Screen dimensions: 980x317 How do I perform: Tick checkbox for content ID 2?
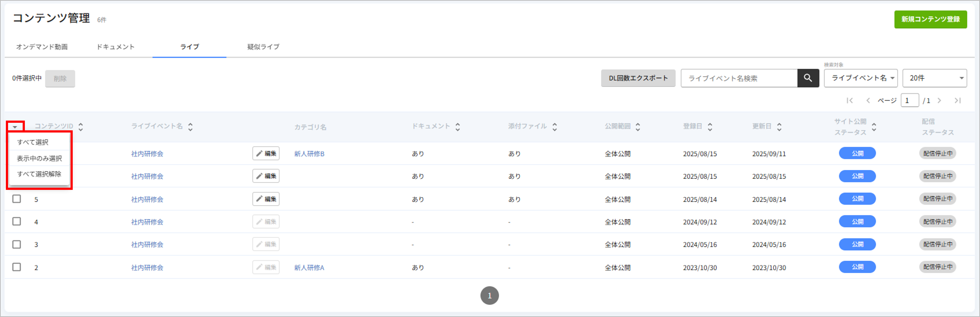coord(16,267)
